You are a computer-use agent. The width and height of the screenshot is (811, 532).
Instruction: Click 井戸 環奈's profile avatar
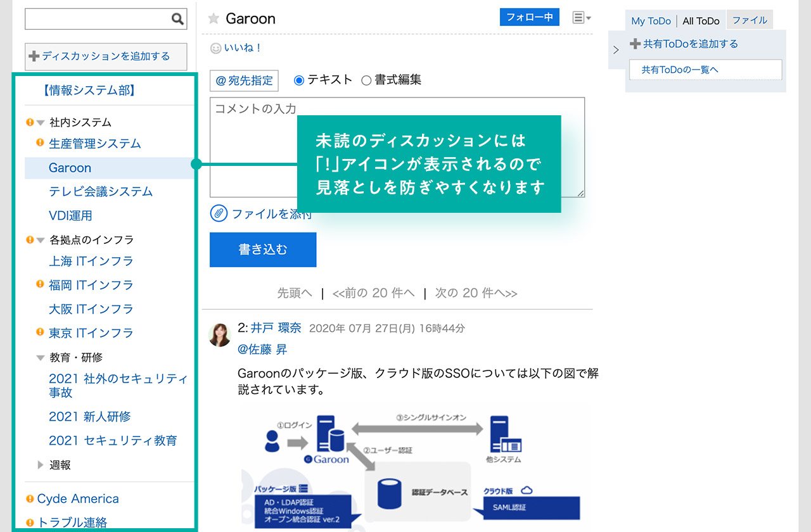[x=220, y=335]
